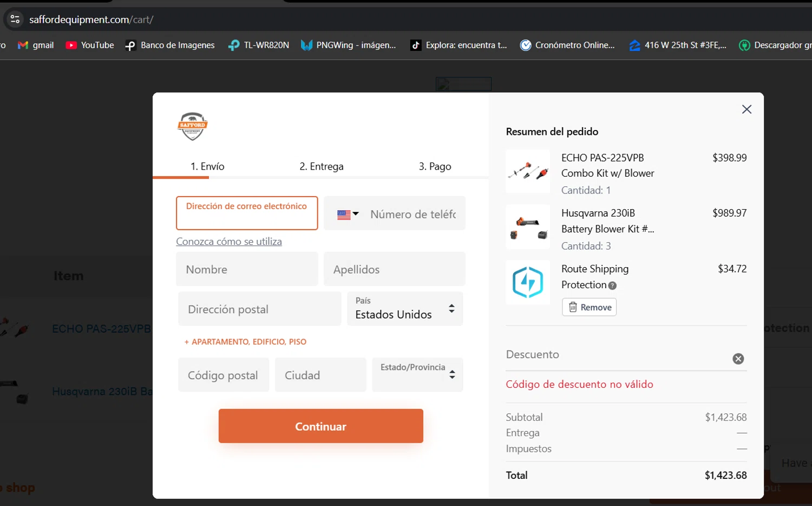Viewport: 812px width, 506px height.
Task: Remove Route Shipping Protection
Action: (589, 307)
